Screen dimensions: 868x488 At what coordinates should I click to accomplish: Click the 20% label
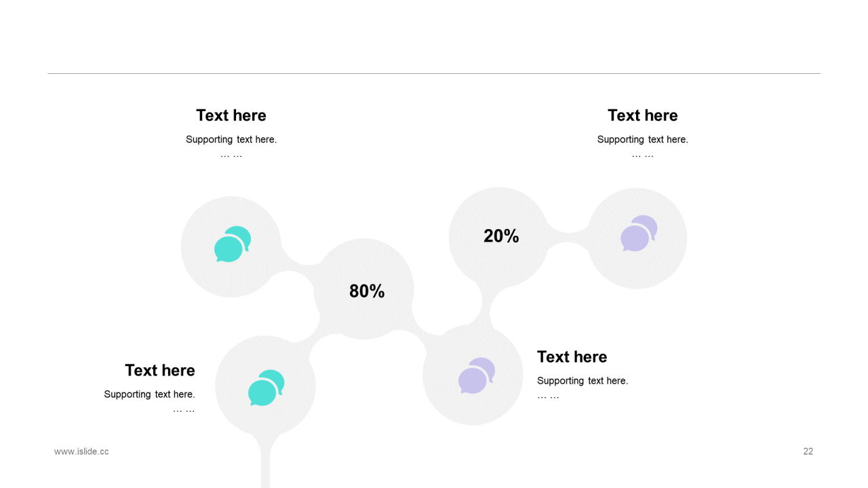tap(501, 236)
